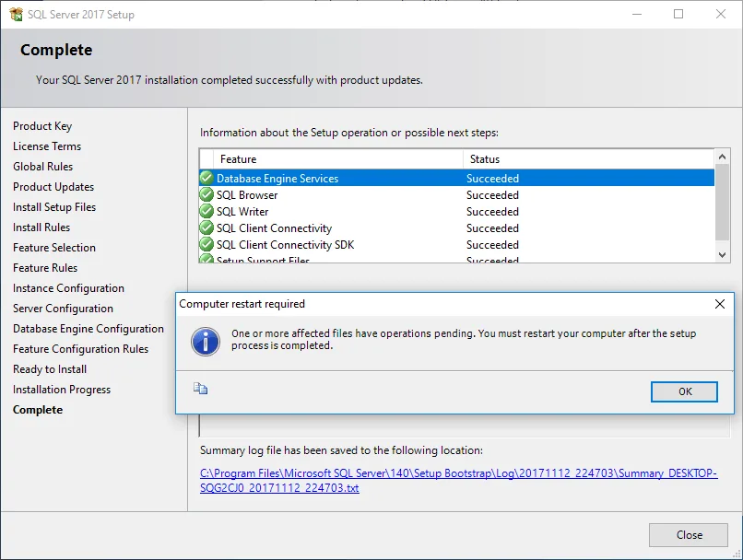Click green check beside SQL Client Connectivity SDK
The height and width of the screenshot is (560, 743).
tap(206, 244)
